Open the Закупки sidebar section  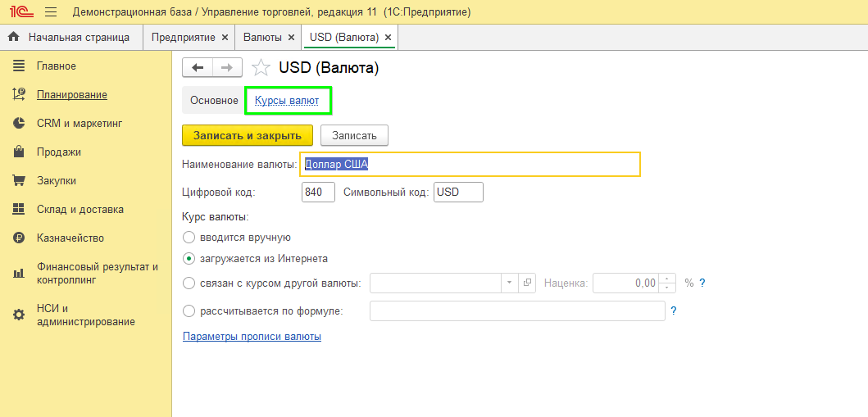[57, 181]
